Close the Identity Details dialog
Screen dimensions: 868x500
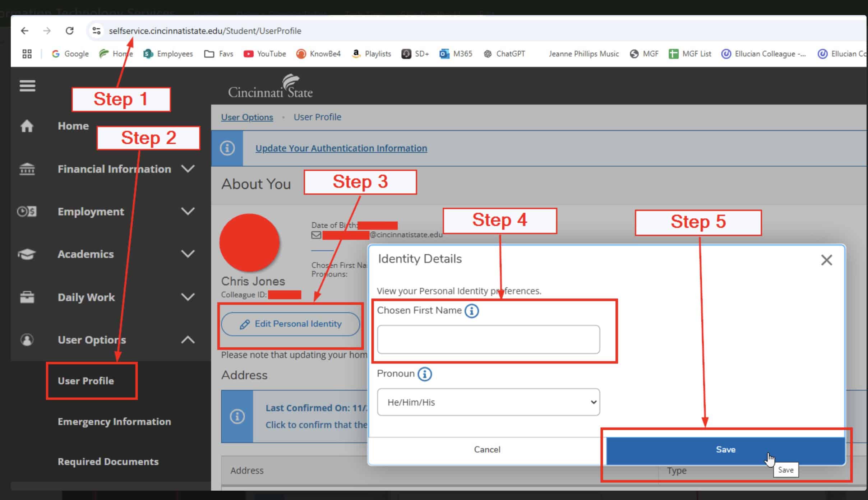(826, 260)
